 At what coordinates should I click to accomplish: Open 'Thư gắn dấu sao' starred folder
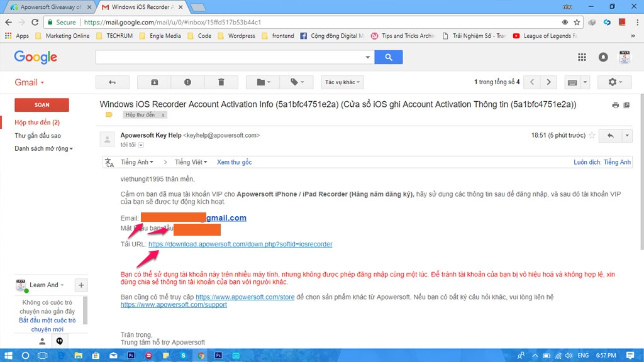pos(38,136)
